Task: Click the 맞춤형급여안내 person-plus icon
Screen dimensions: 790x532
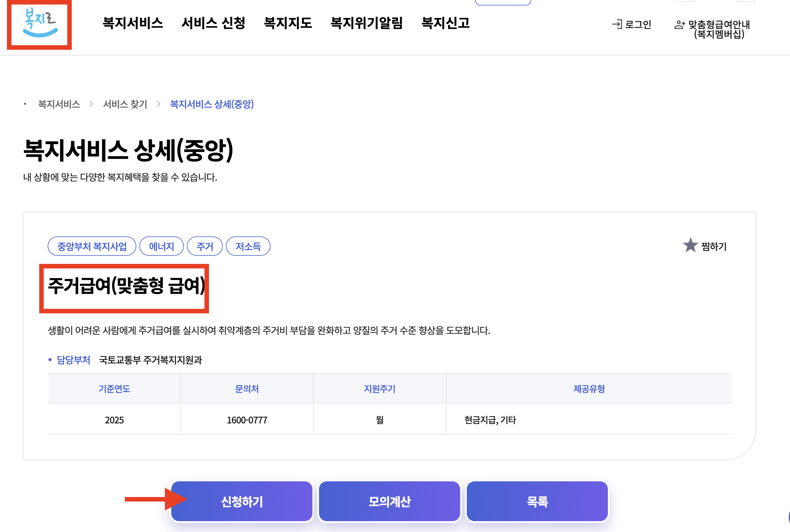Action: point(679,24)
